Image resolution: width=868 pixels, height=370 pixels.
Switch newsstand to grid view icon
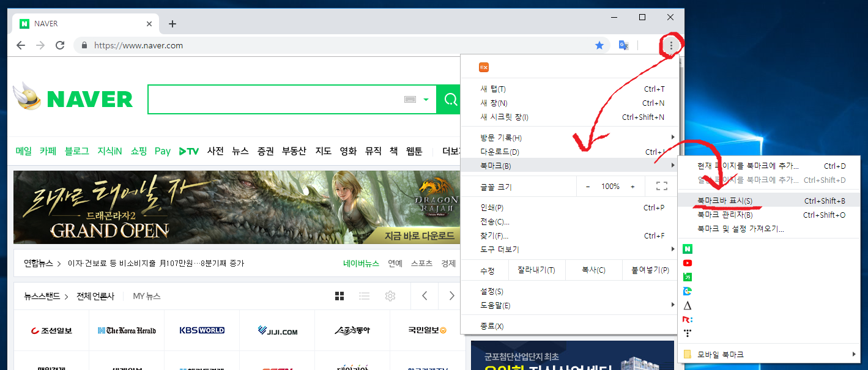[x=339, y=296]
